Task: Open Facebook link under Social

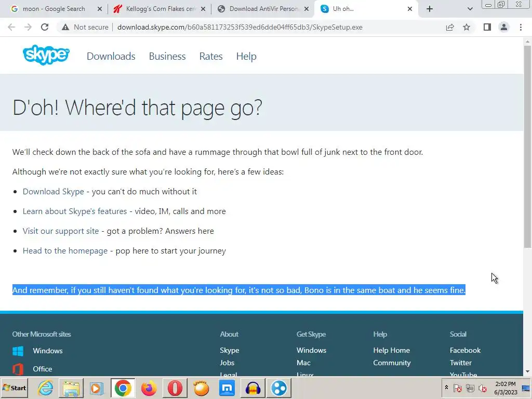Action: click(465, 350)
